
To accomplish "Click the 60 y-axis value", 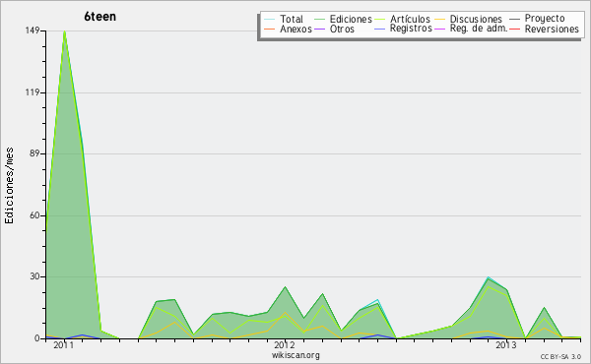I will [x=35, y=215].
